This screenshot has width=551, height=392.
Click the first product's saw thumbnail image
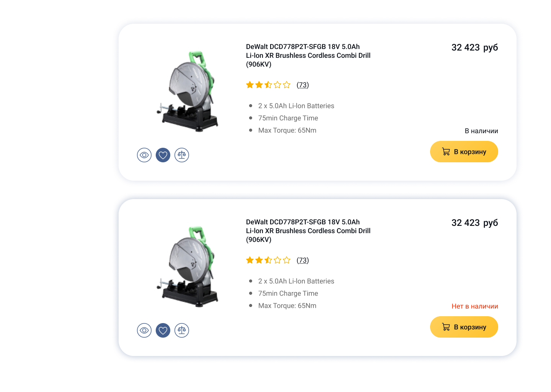(x=188, y=92)
